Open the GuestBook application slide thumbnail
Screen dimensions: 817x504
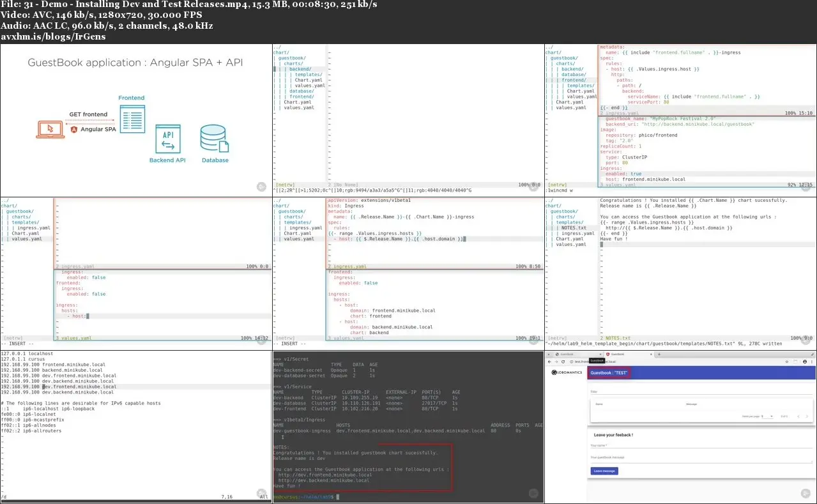pos(136,119)
